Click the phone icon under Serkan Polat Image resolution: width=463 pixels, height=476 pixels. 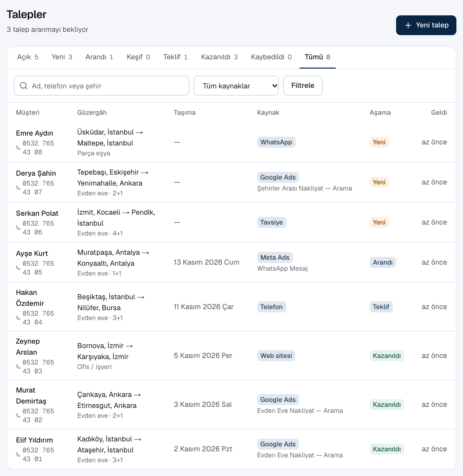pos(18,228)
